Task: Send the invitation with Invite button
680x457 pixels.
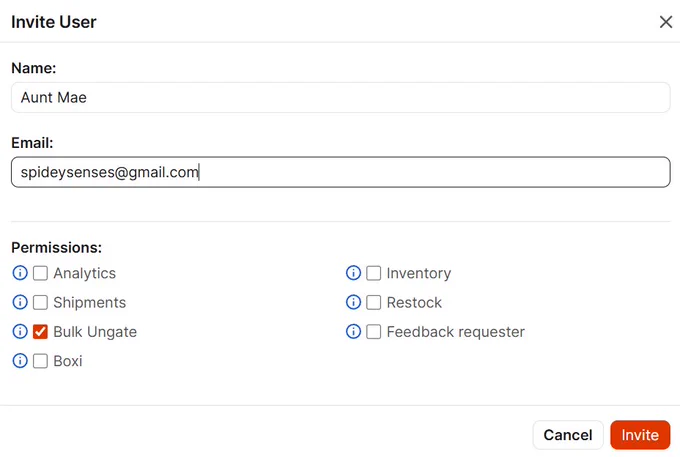Action: (640, 435)
